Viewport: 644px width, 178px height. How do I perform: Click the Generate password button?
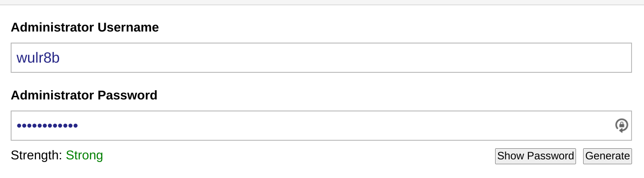pyautogui.click(x=607, y=156)
